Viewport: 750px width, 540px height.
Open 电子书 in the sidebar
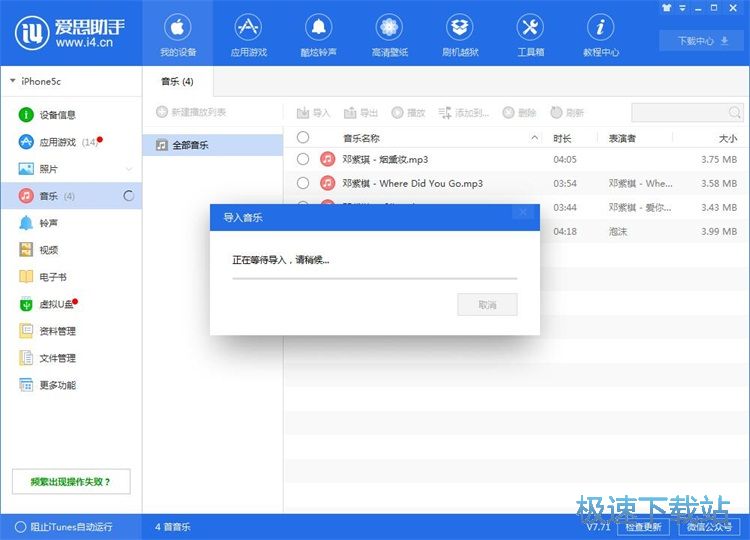42,277
